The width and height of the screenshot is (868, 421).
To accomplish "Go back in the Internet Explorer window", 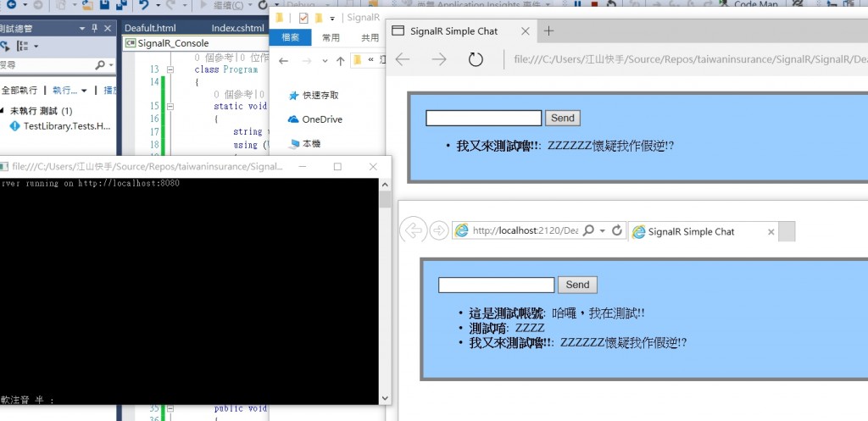I will click(413, 230).
